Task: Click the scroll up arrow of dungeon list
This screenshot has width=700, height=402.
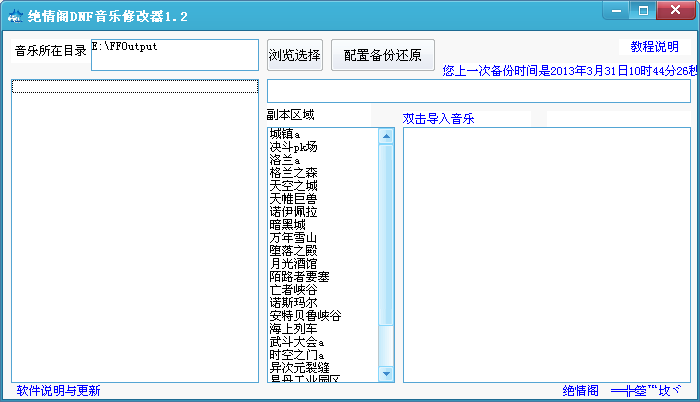Action: 387,136
